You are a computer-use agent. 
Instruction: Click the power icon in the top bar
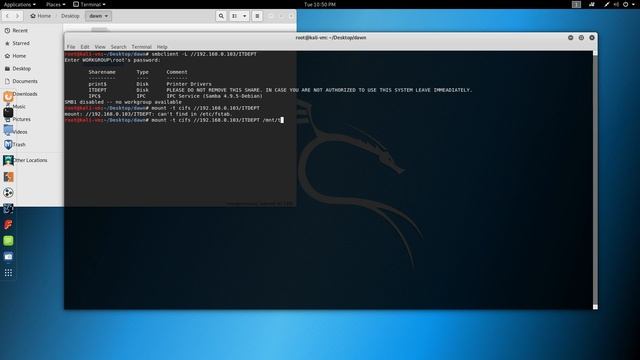625,4
